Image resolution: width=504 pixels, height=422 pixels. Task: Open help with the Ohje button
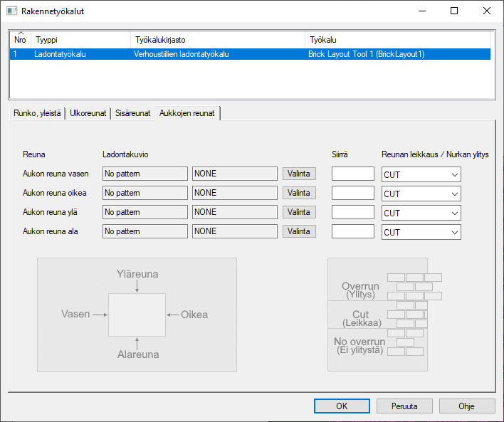pyautogui.click(x=467, y=406)
